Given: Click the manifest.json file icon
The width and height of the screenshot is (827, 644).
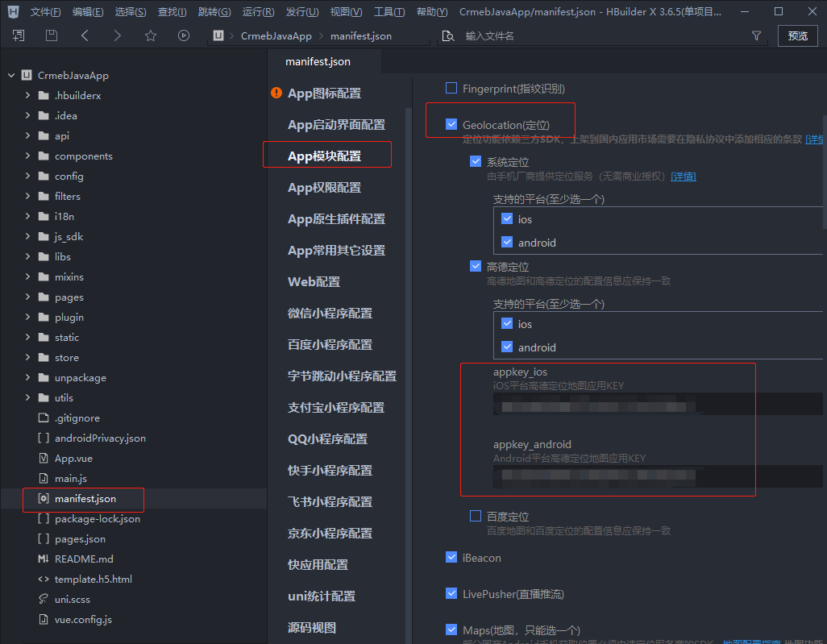Looking at the screenshot, I should 44,498.
